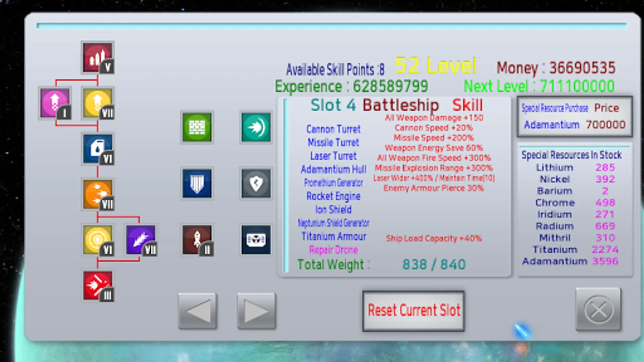The height and width of the screenshot is (362, 644).
Task: Click the green brick wall armor icon
Action: [197, 127]
